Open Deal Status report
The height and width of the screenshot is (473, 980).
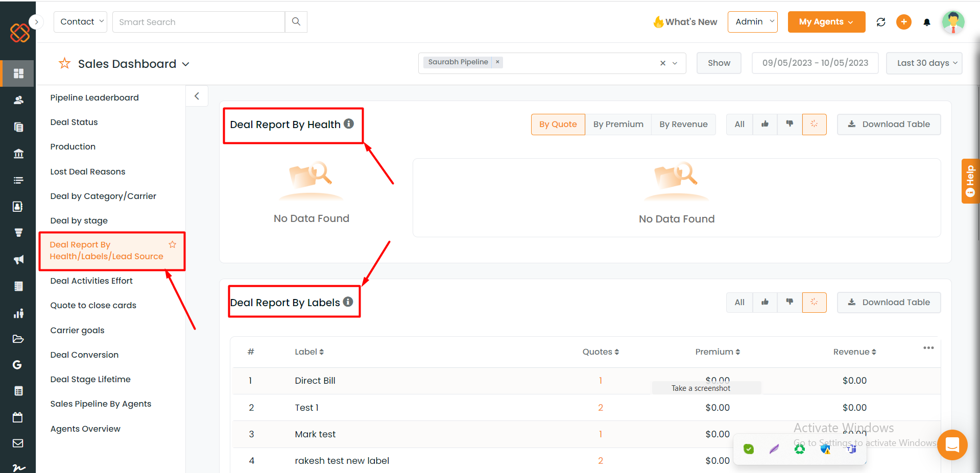74,122
